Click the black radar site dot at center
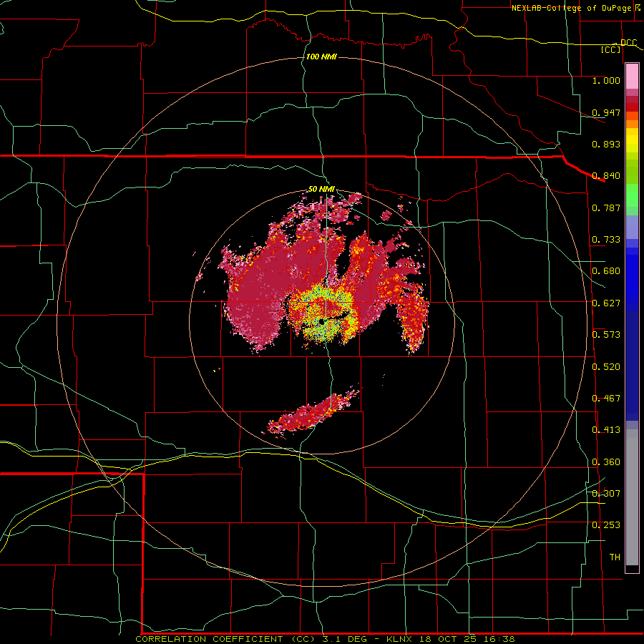This screenshot has height=644, width=644. pos(321,323)
